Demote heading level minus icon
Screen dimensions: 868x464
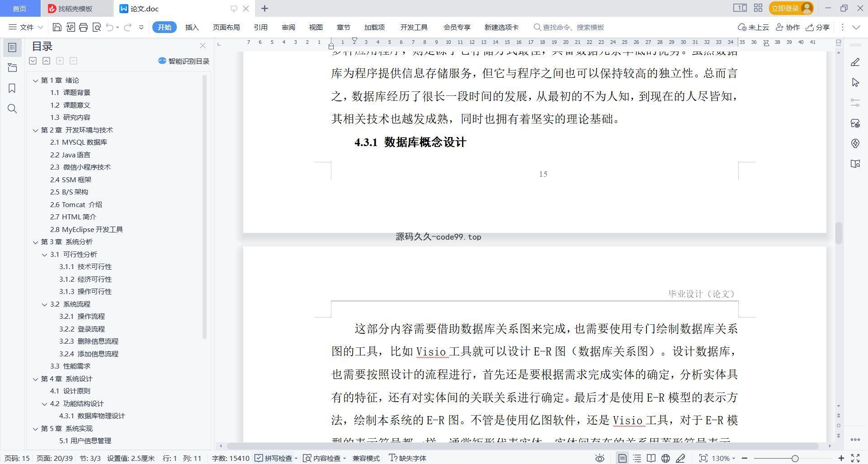[x=73, y=61]
